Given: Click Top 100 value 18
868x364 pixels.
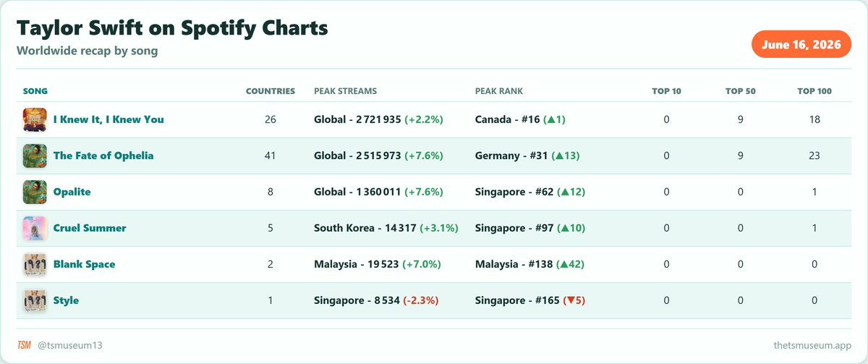Looking at the screenshot, I should point(814,119).
